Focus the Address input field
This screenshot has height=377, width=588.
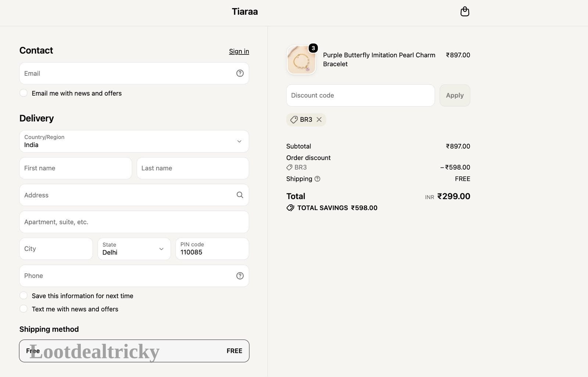(134, 195)
